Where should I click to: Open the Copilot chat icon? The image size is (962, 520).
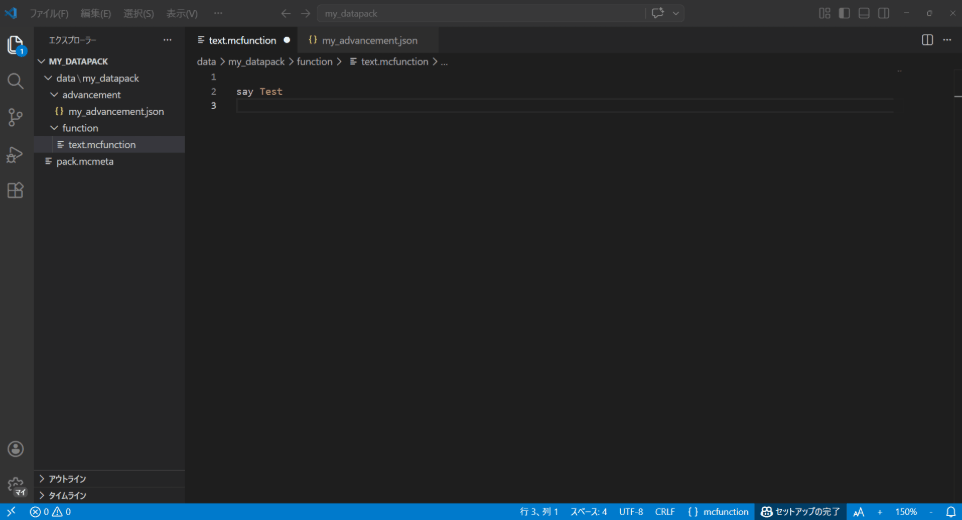tap(658, 13)
